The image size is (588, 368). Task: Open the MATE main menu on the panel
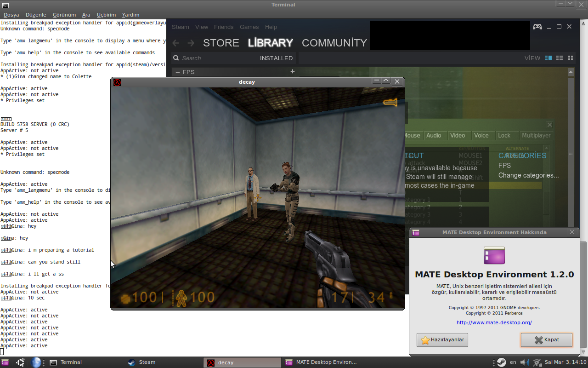pos(6,362)
